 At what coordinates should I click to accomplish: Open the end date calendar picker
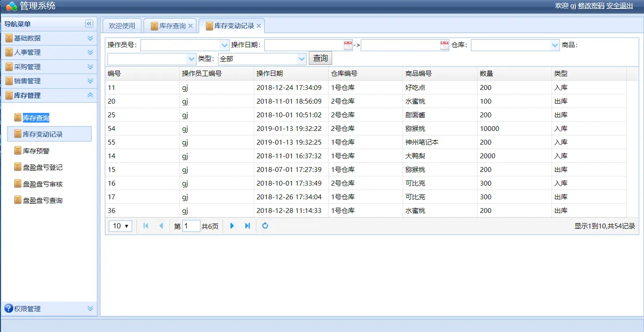coord(444,45)
